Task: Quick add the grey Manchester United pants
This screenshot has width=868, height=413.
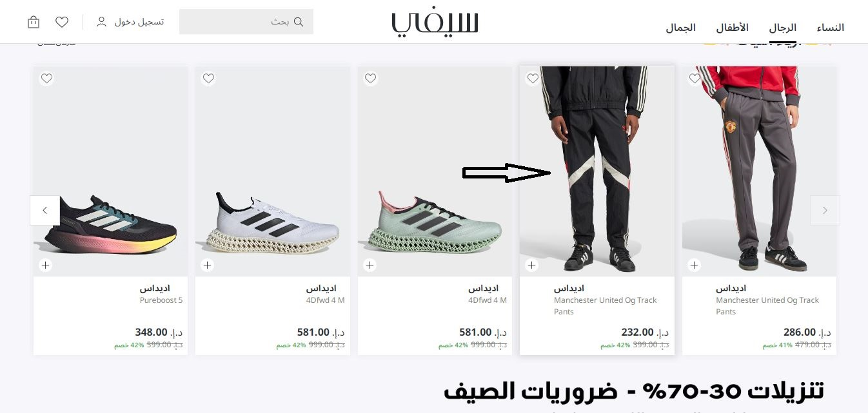Action: click(x=694, y=265)
